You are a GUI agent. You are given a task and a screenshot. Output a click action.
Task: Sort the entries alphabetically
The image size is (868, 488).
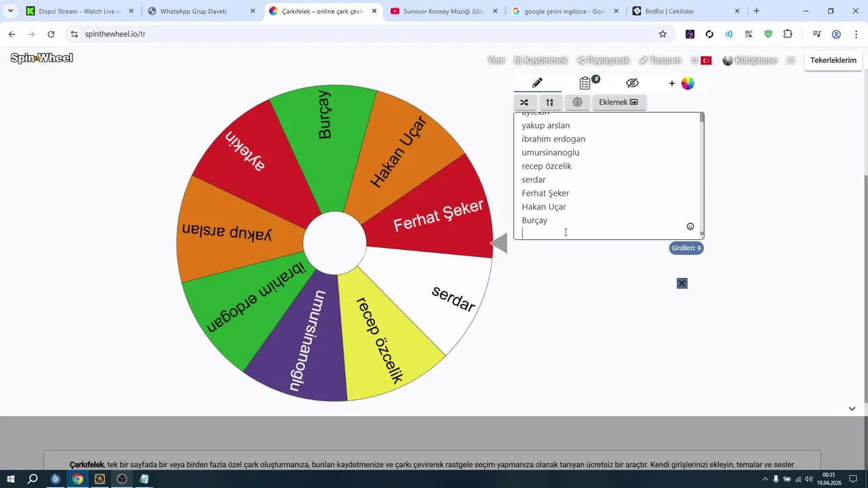pos(550,102)
